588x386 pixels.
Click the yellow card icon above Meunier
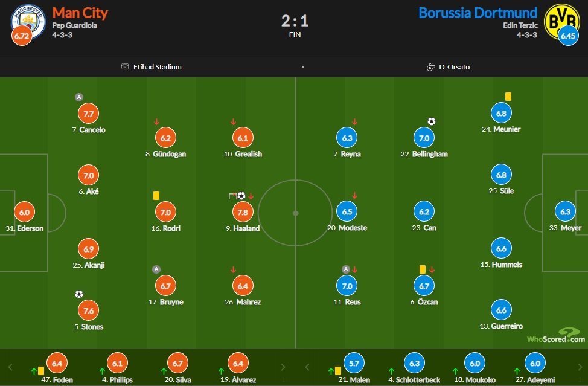point(508,97)
